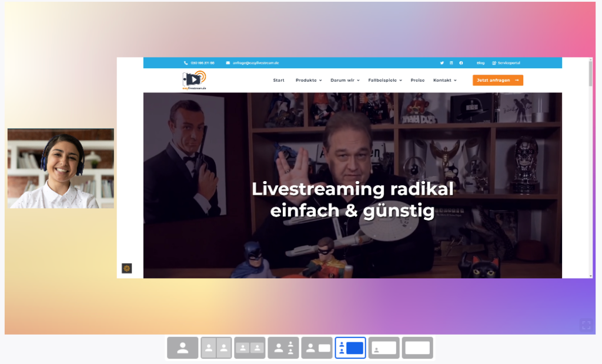Image resolution: width=602 pixels, height=364 pixels.
Task: Open the Serviceportal link
Action: click(x=506, y=63)
